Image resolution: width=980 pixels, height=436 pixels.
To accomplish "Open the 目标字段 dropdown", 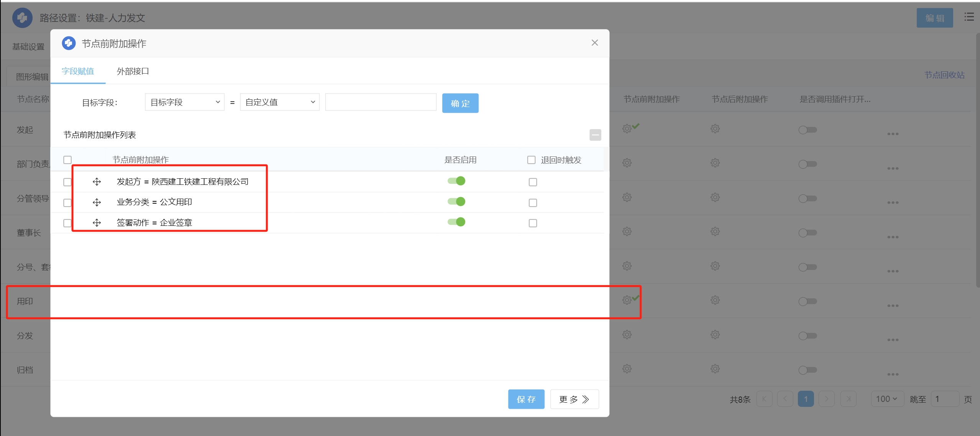I will click(x=184, y=102).
